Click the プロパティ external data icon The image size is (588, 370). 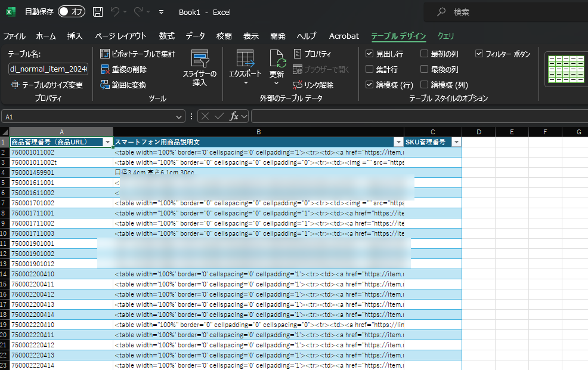(x=298, y=54)
